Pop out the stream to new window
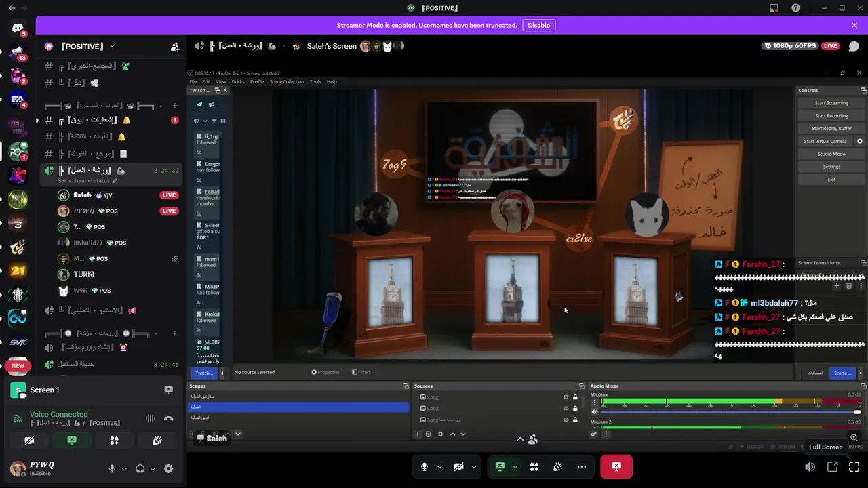 click(833, 467)
